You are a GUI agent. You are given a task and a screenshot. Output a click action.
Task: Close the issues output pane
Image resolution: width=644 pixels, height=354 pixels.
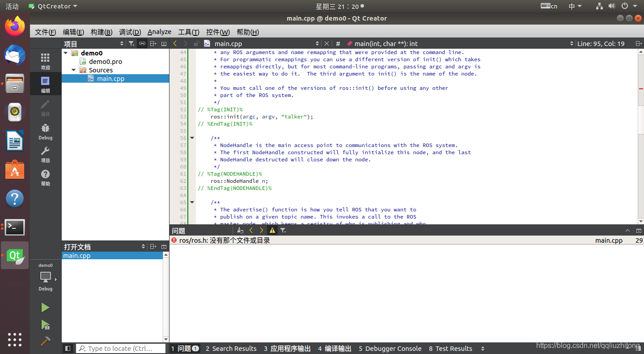click(x=639, y=231)
